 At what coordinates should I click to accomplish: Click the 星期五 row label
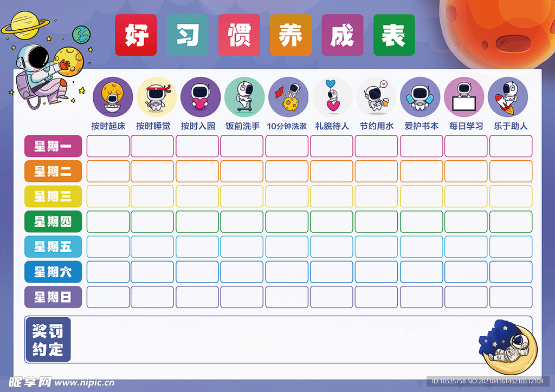[x=53, y=246]
